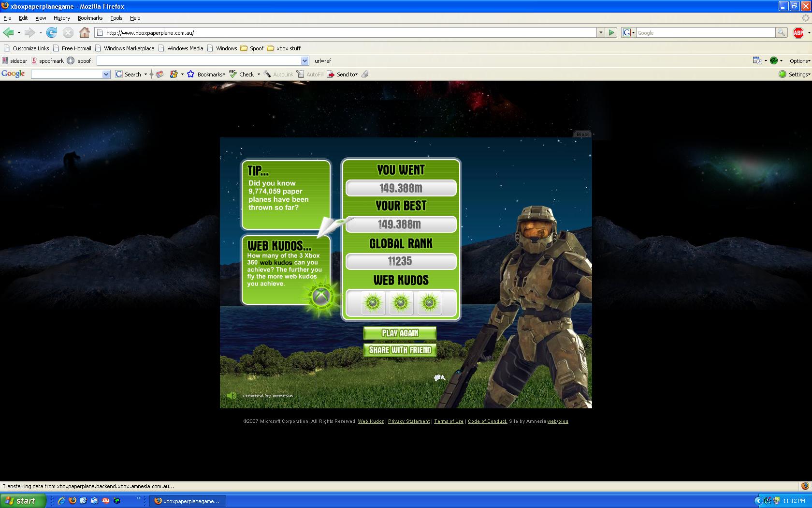Image resolution: width=812 pixels, height=508 pixels.
Task: Run the ABC spell Check icon
Action: pos(233,74)
